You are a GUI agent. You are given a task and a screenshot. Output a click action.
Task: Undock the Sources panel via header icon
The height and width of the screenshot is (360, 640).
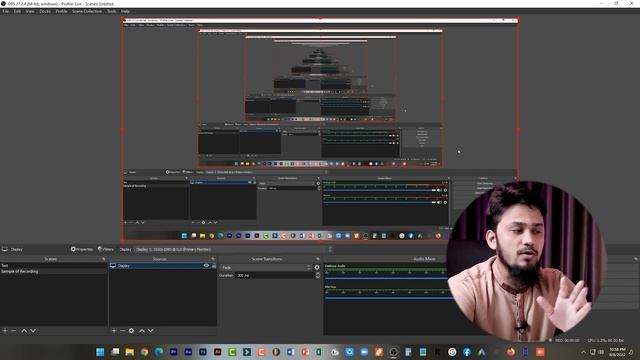pos(213,259)
